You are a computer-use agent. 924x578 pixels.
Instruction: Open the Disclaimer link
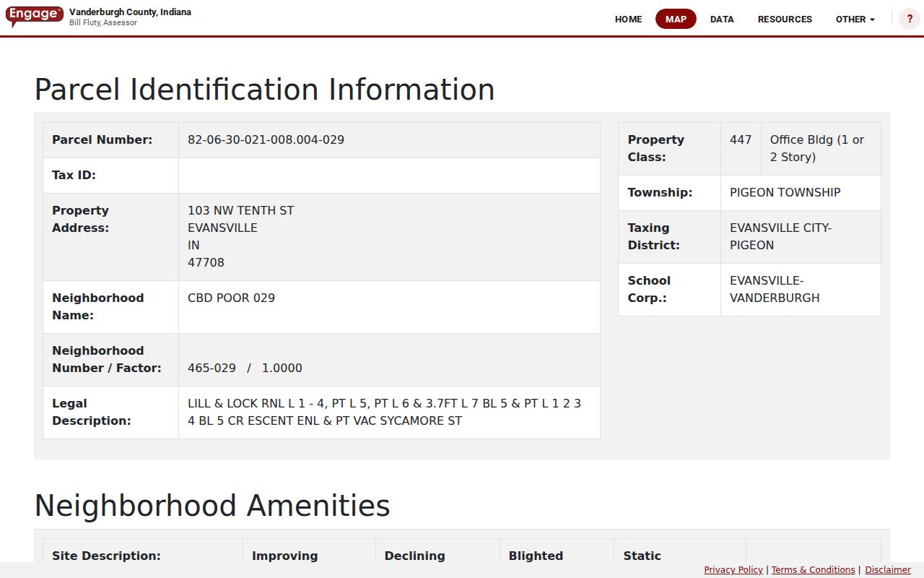point(888,570)
